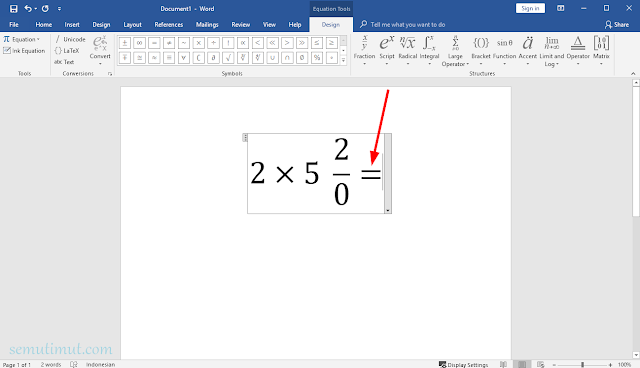Toggle abc Text normal text mode
Viewport: 640px width, 368px height.
pyautogui.click(x=64, y=62)
